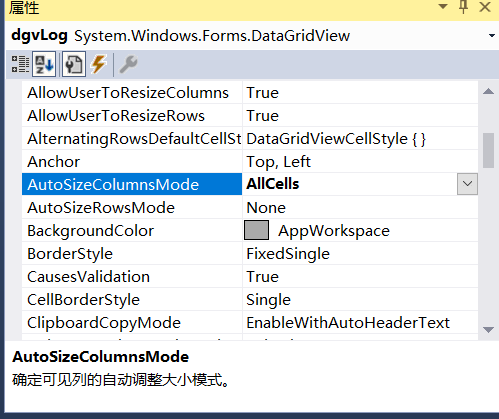Open AutoSizeColumnsMode value dropdown
The image size is (499, 419).
[x=467, y=184]
